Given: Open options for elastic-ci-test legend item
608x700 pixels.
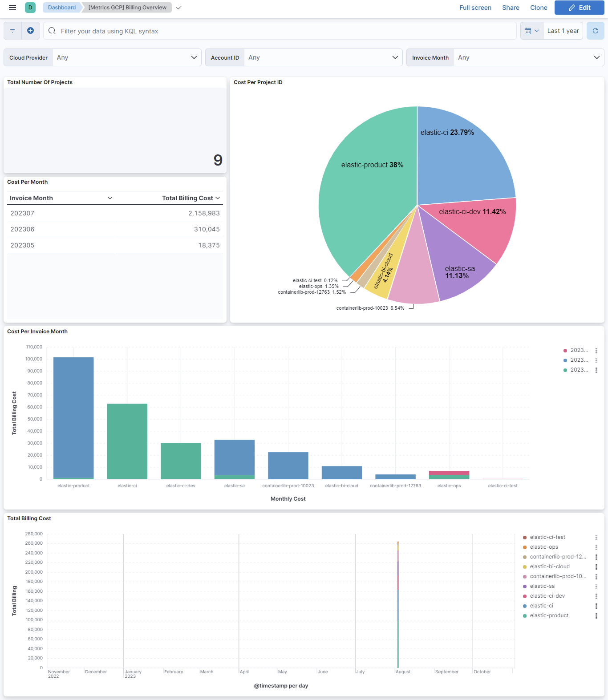Looking at the screenshot, I should point(596,538).
